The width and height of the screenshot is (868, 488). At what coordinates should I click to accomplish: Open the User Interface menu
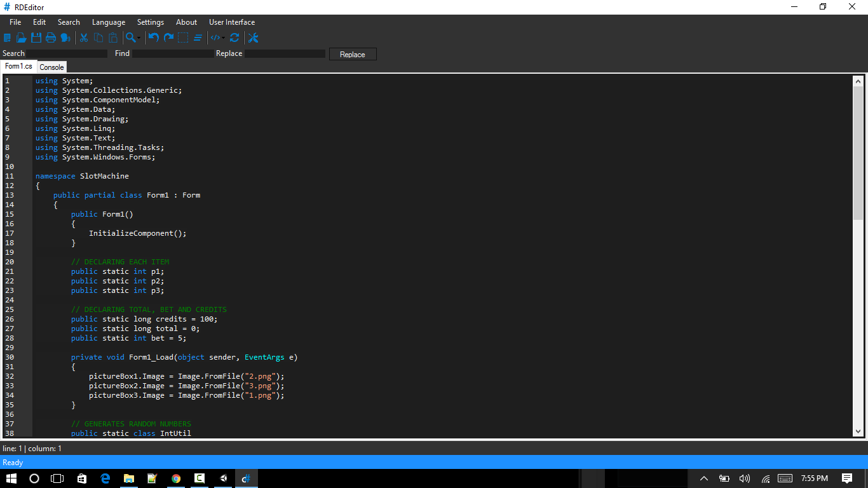[x=231, y=22]
